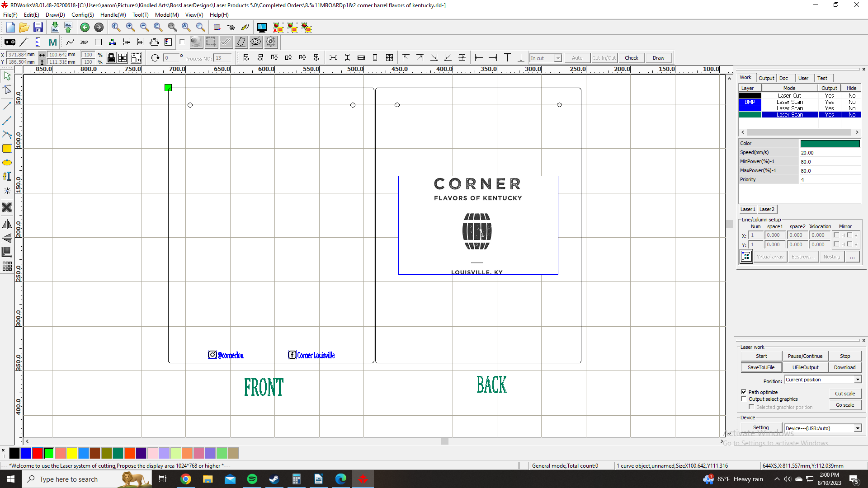Click the Windows Start button
The image size is (868, 488).
click(x=11, y=479)
